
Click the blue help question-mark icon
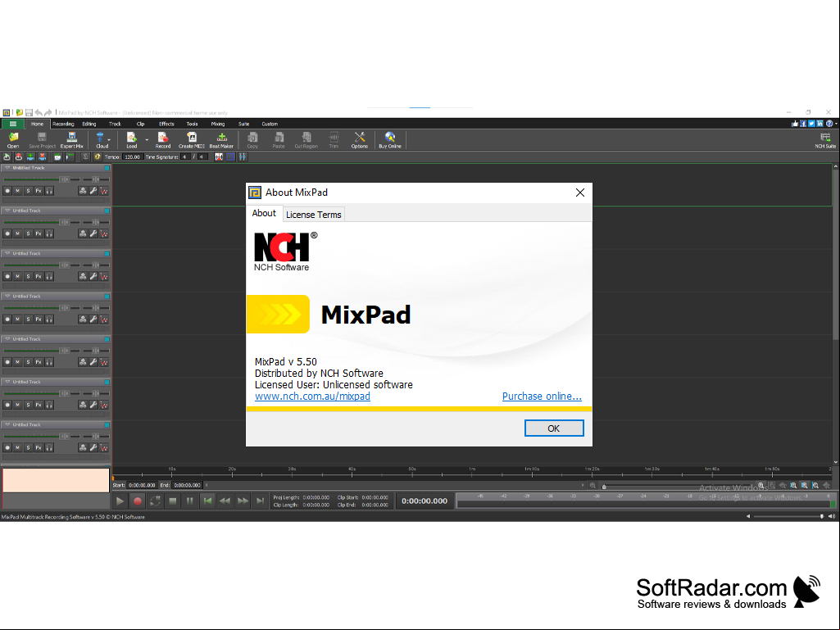coord(829,124)
